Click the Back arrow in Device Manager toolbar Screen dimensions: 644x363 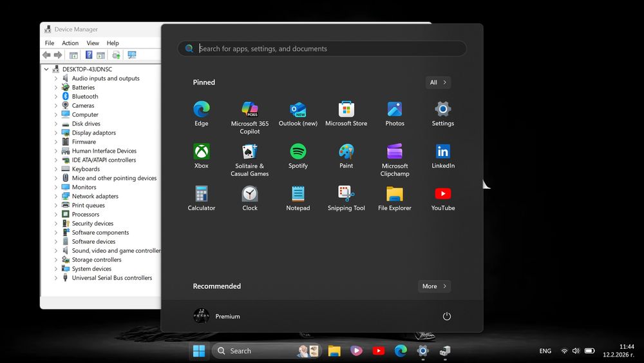[46, 55]
